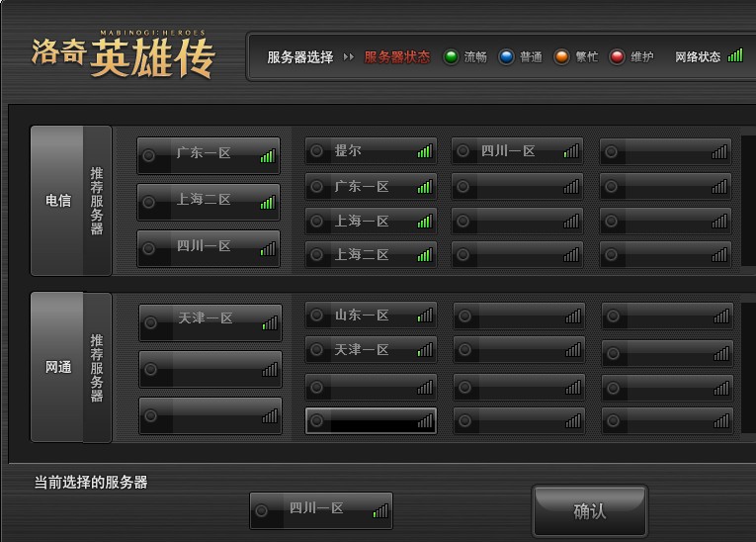Click signal bars icon on 提尔 server
The height and width of the screenshot is (542, 756).
point(425,151)
